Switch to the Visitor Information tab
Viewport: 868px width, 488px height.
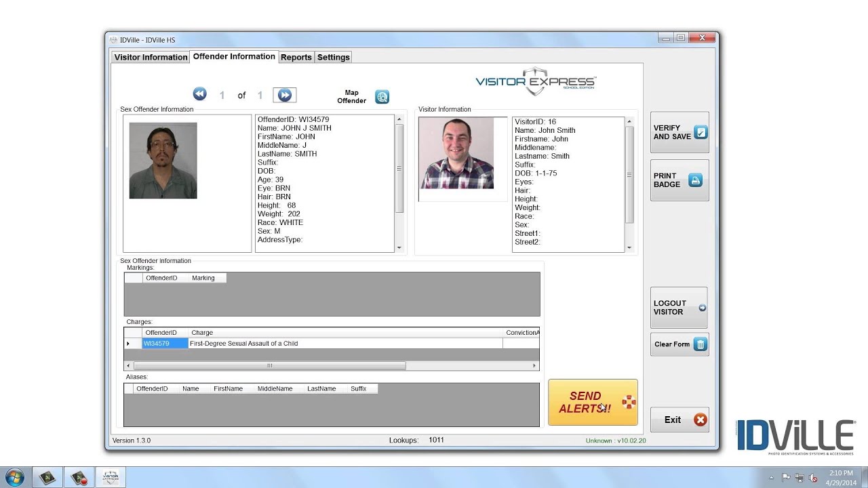[151, 57]
